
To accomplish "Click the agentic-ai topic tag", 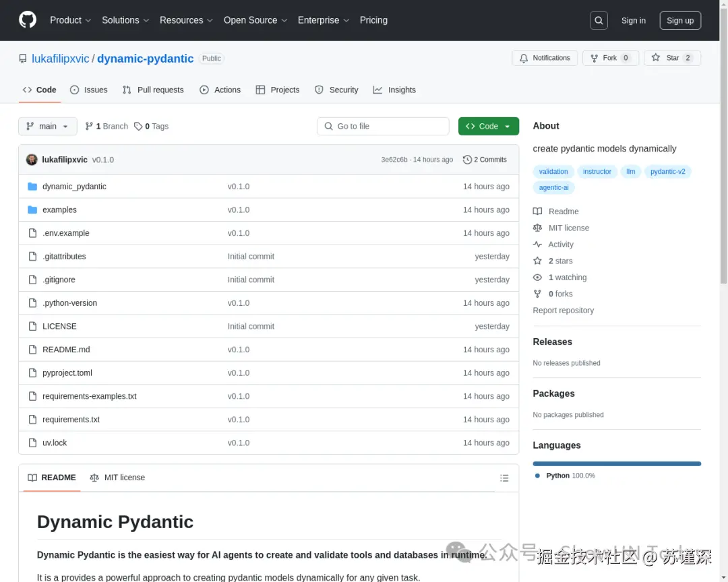I will tap(554, 187).
